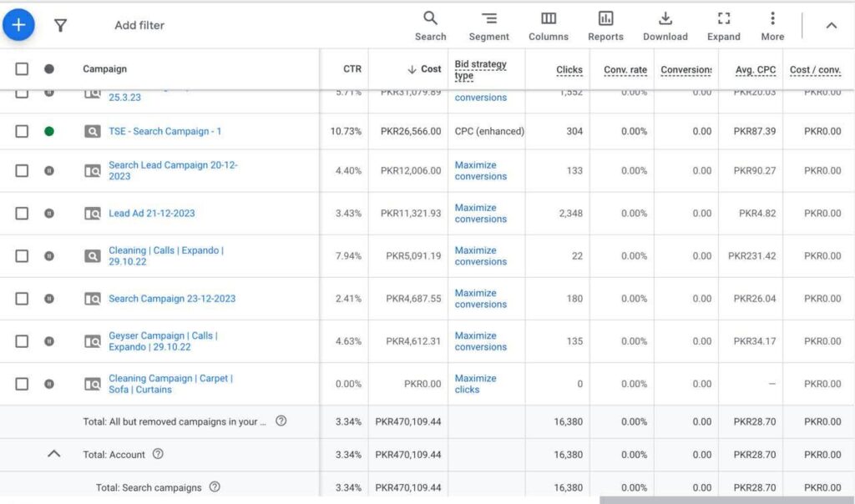This screenshot has height=504, width=855.
Task: Select the TSE - Search Campaign - 1 checkbox
Action: pos(23,131)
